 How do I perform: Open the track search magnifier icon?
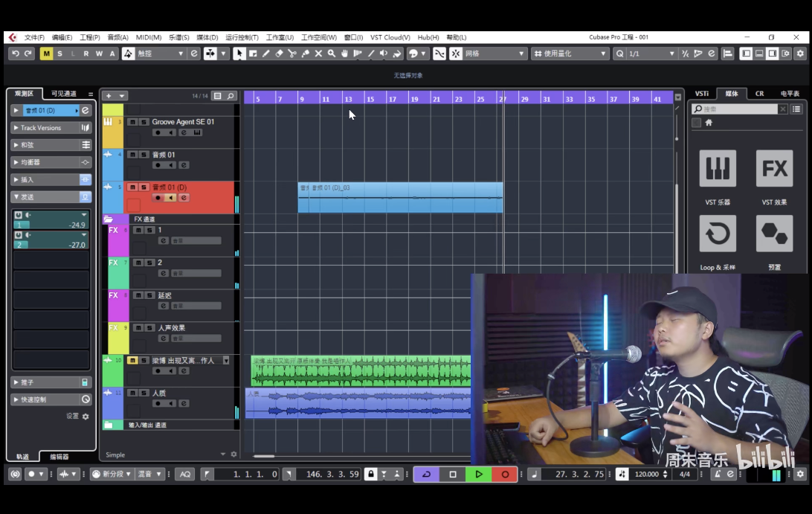231,96
